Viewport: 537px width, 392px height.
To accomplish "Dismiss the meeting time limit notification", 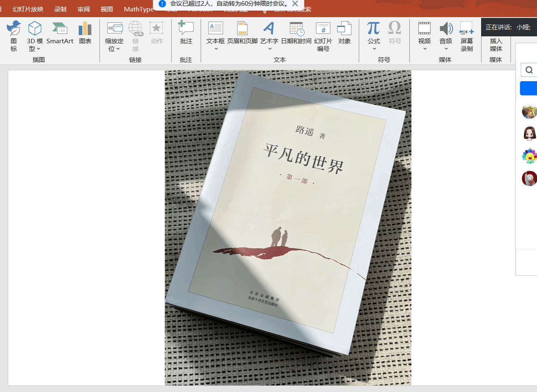I will point(295,4).
